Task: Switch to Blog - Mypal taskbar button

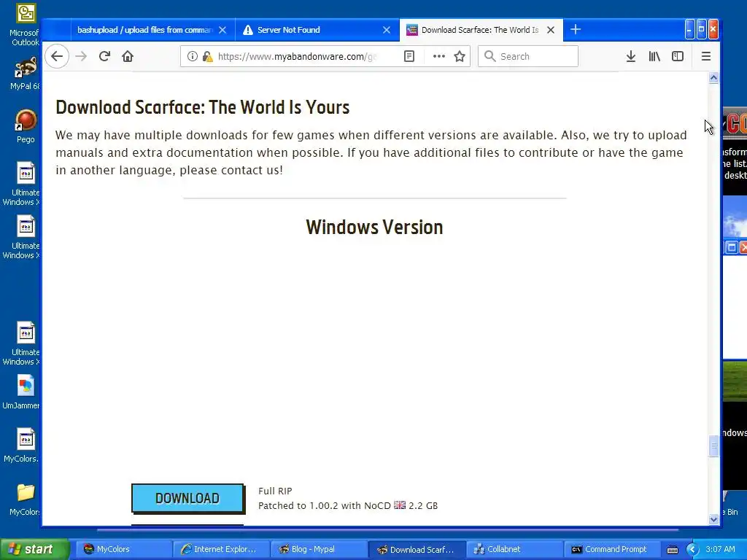Action: tap(318, 549)
